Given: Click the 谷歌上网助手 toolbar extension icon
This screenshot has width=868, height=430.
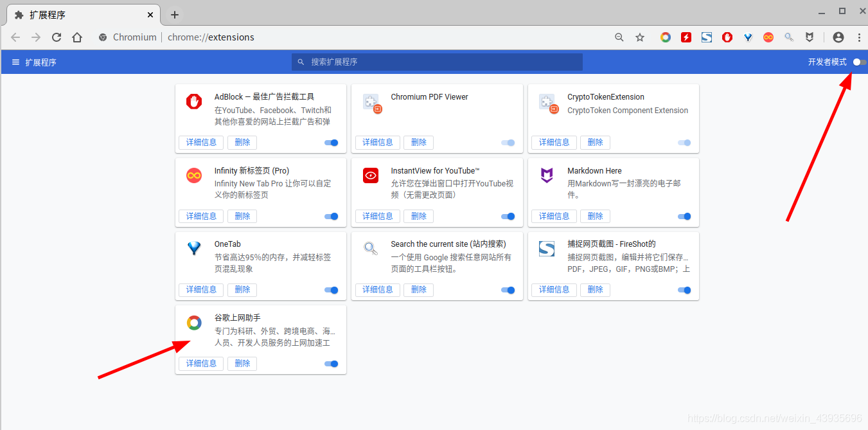Looking at the screenshot, I should (x=666, y=37).
